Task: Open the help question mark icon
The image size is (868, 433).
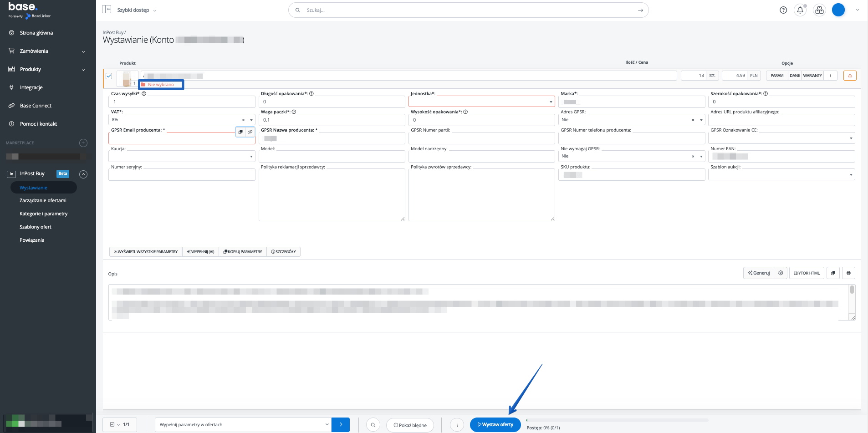Action: click(783, 10)
